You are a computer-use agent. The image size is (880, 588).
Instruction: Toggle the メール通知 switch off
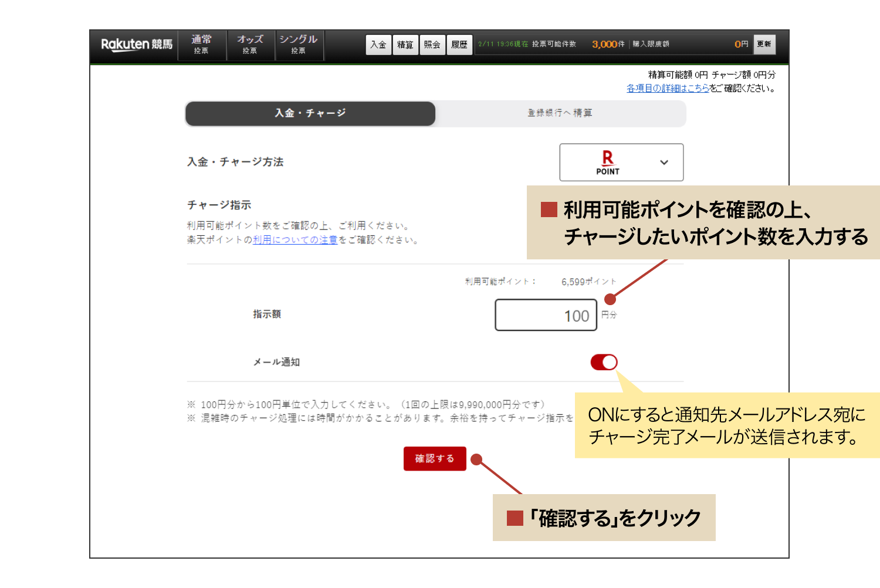tap(605, 362)
